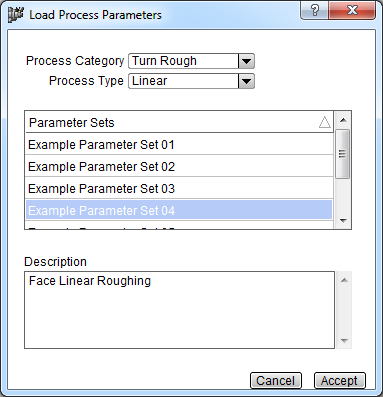Click the parameter list scrollbar thumb
The width and height of the screenshot is (383, 397).
pos(342,154)
